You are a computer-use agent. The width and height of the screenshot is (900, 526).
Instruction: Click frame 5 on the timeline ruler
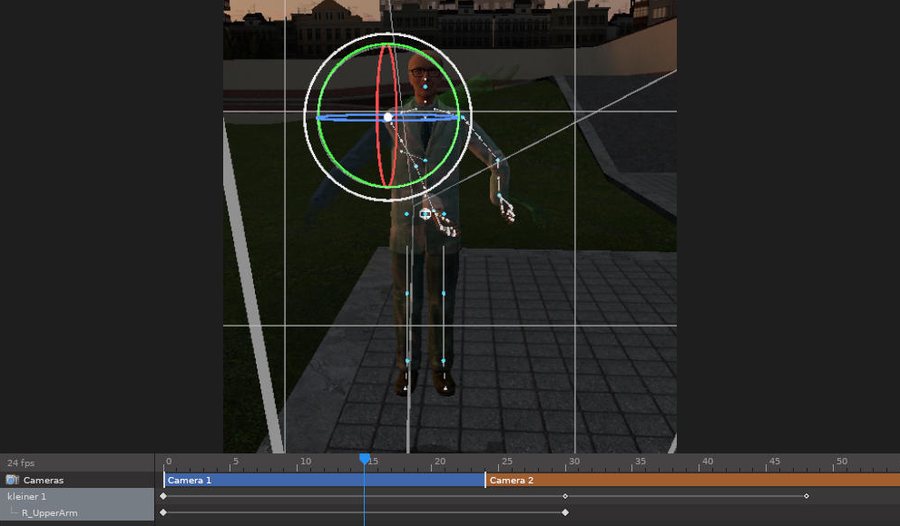[x=235, y=461]
